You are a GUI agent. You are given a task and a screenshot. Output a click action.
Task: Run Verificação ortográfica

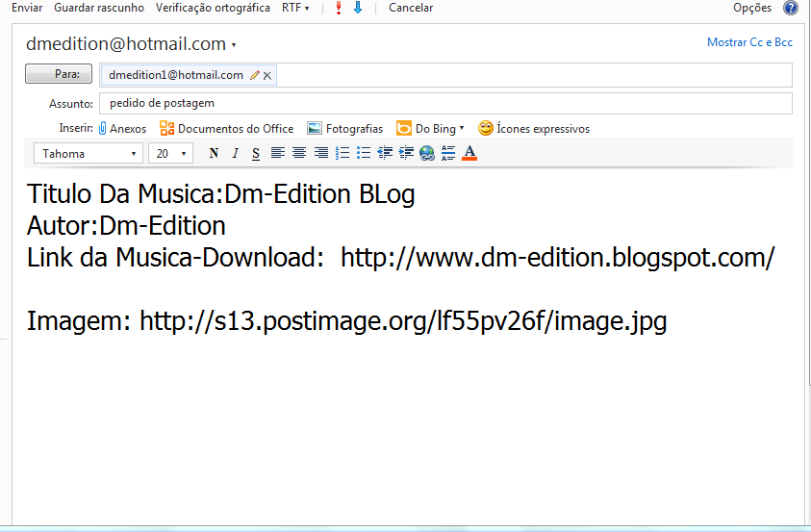[x=213, y=8]
